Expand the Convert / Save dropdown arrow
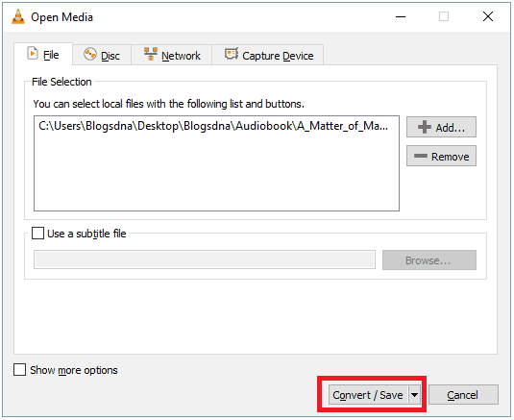Image resolution: width=514 pixels, height=420 pixels. tap(415, 394)
